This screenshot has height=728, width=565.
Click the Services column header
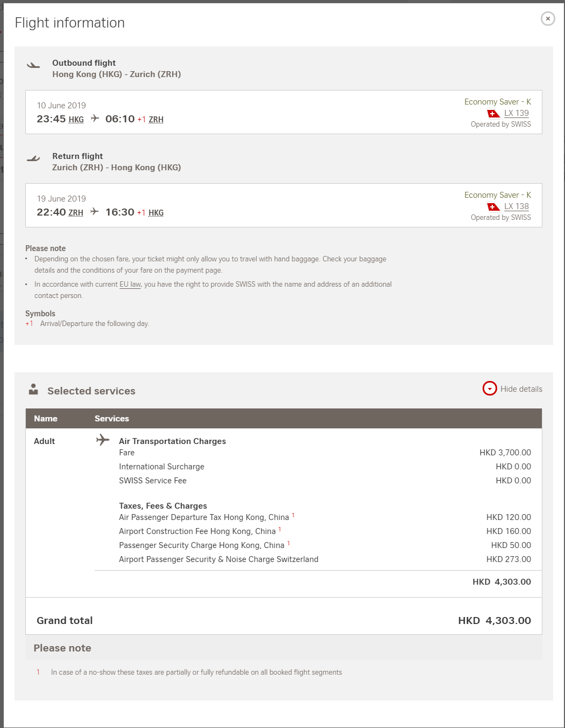coord(112,419)
